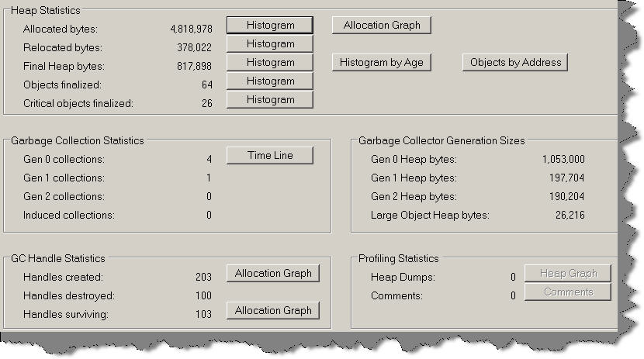Open Histogram for Final Heap bytes
Viewport: 644px width, 359px height.
(x=270, y=62)
